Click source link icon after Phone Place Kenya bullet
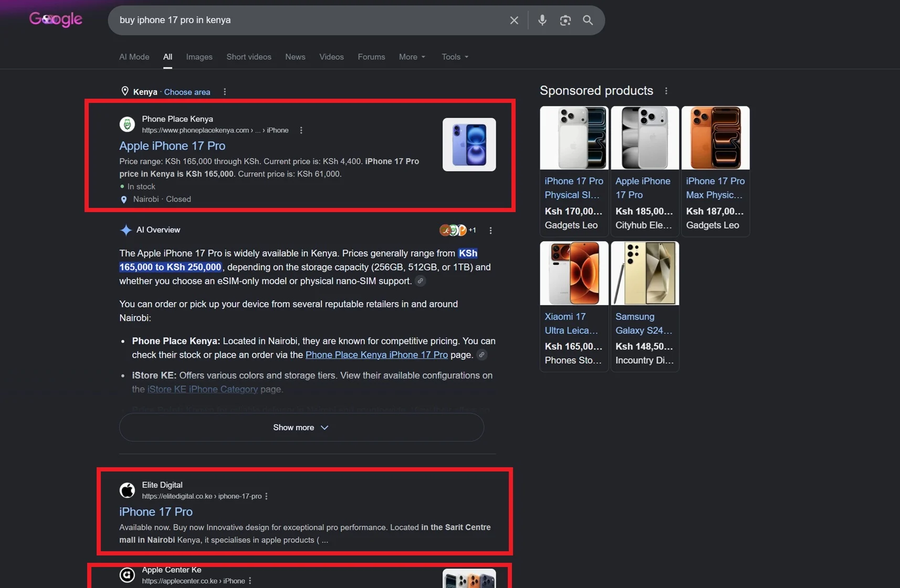The image size is (900, 588). [x=482, y=355]
